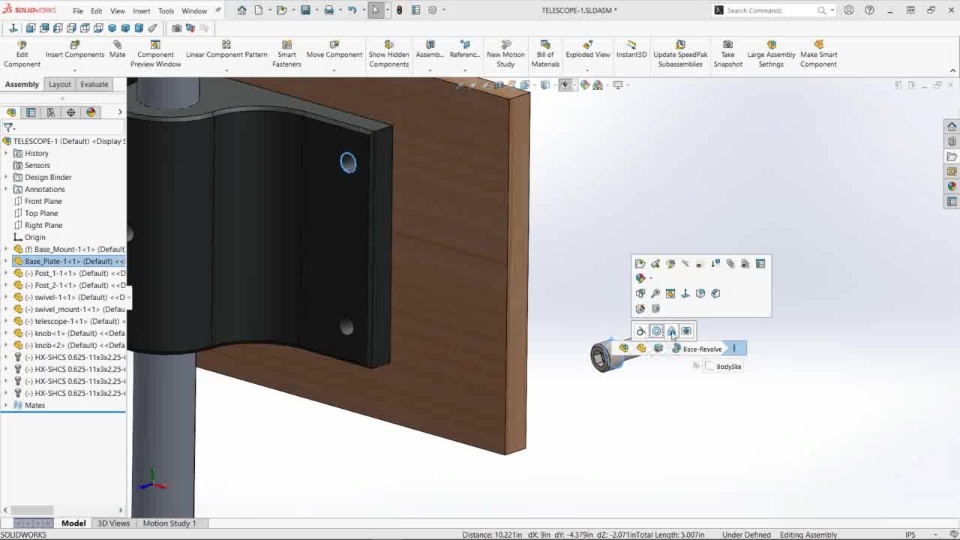Open the Insert menu
This screenshot has height=540, width=960.
[x=141, y=11]
